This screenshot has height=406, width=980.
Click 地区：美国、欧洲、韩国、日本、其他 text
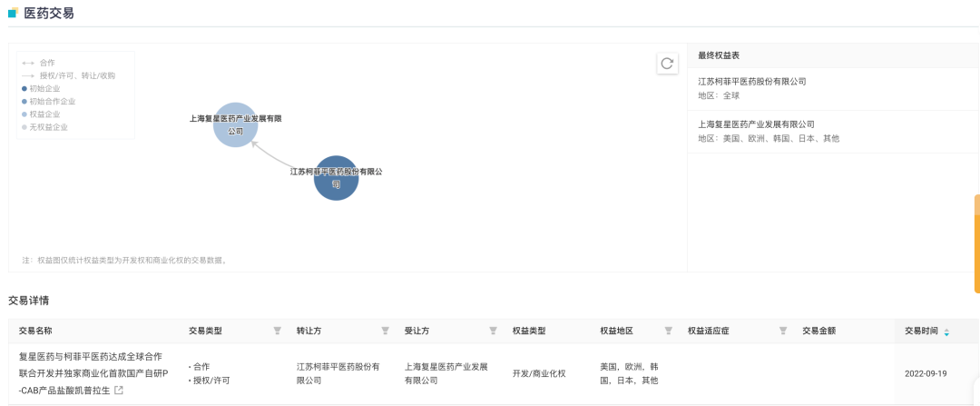(x=769, y=138)
